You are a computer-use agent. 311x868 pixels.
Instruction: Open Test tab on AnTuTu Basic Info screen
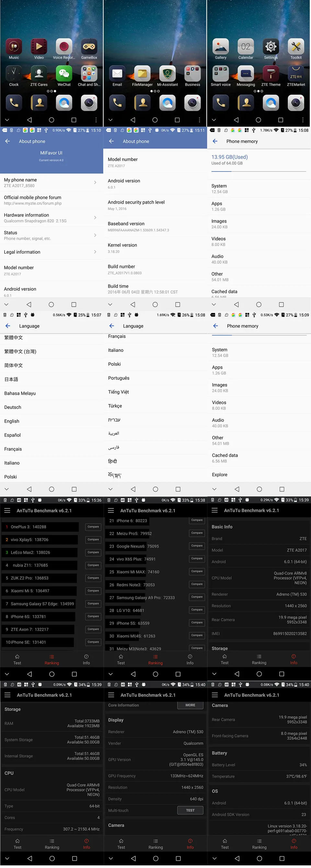(225, 659)
